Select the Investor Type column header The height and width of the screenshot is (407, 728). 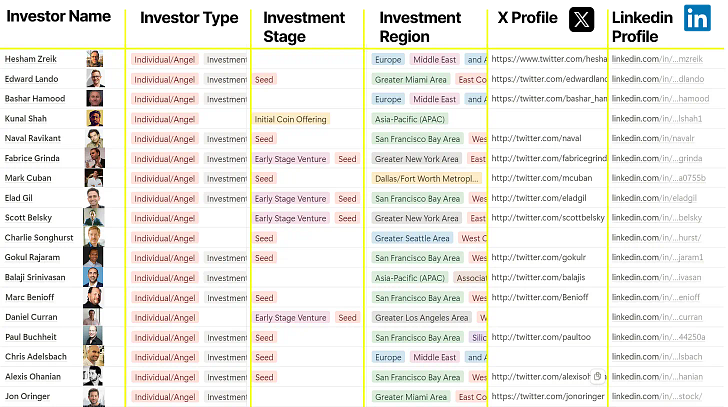point(189,18)
